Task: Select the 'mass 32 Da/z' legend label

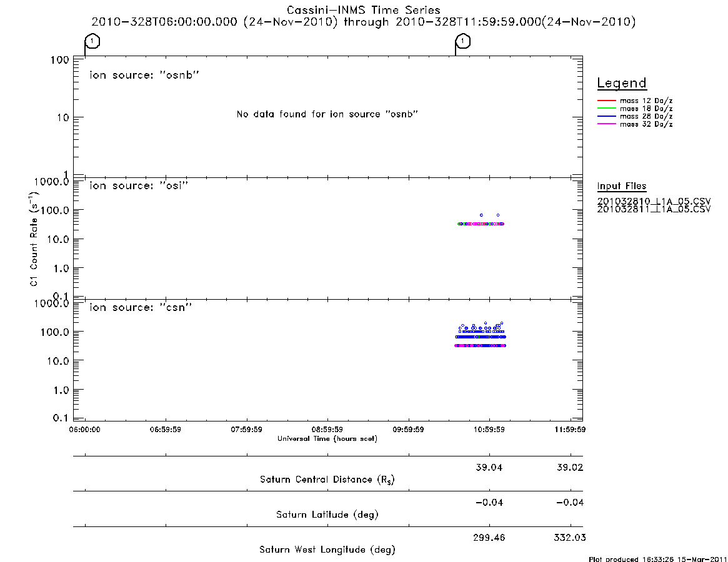Action: [646, 124]
